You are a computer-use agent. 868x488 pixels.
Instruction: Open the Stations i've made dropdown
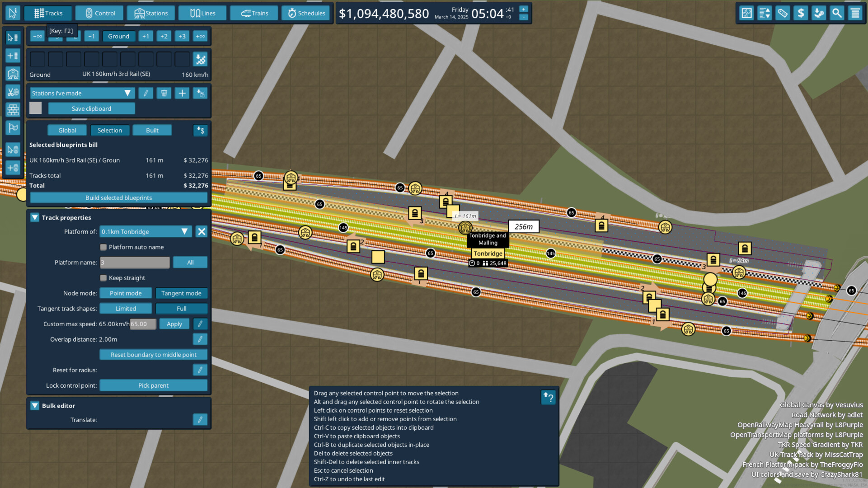(82, 93)
